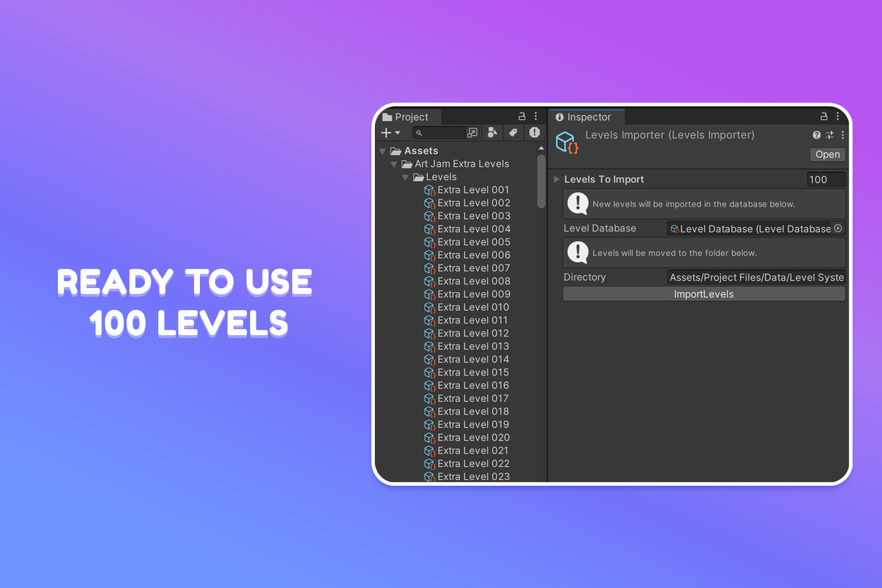
Task: Click the Project list scroll-up arrow
Action: click(542, 148)
